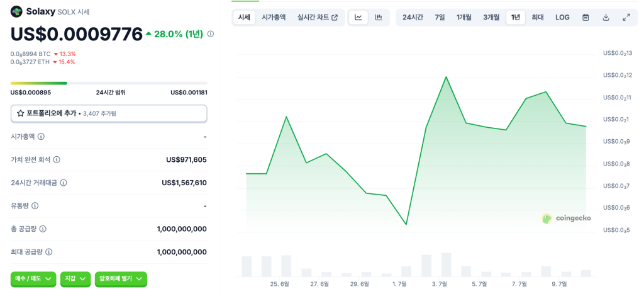Add Solaxy to portfolio via 포트폴리오에 추가

click(x=109, y=113)
